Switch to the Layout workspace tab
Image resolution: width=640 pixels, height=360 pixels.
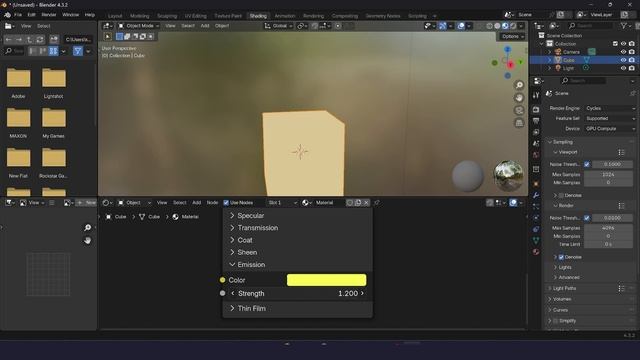click(115, 16)
